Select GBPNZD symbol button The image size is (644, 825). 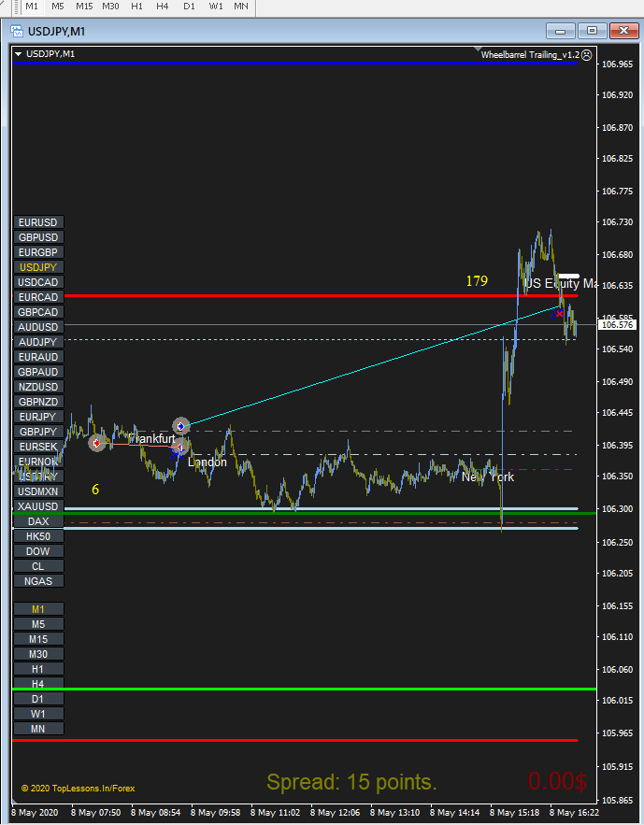point(38,402)
